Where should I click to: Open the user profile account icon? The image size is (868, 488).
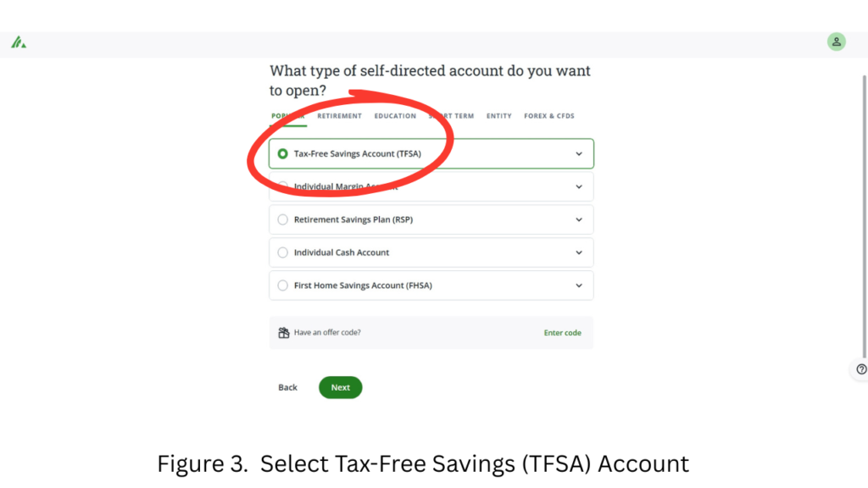(x=836, y=42)
